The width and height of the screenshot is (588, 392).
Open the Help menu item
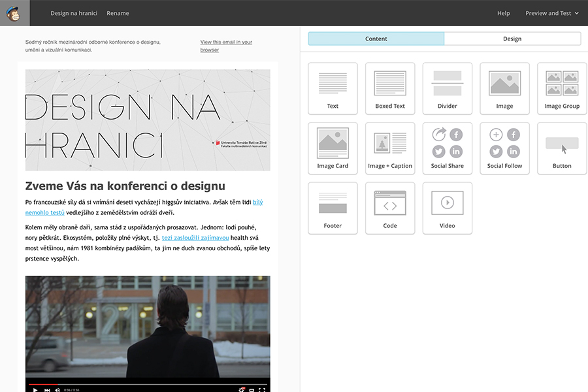(503, 13)
